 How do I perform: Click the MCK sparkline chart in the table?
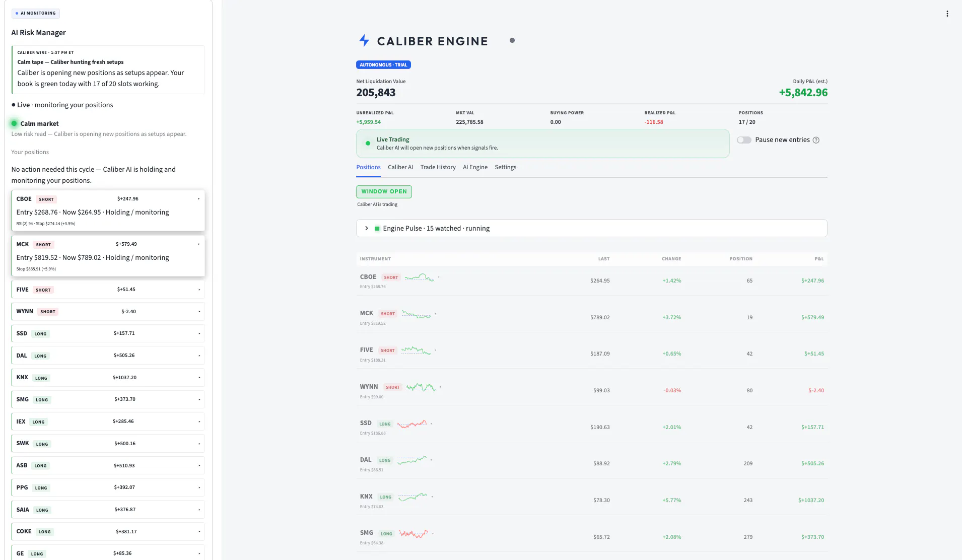416,314
